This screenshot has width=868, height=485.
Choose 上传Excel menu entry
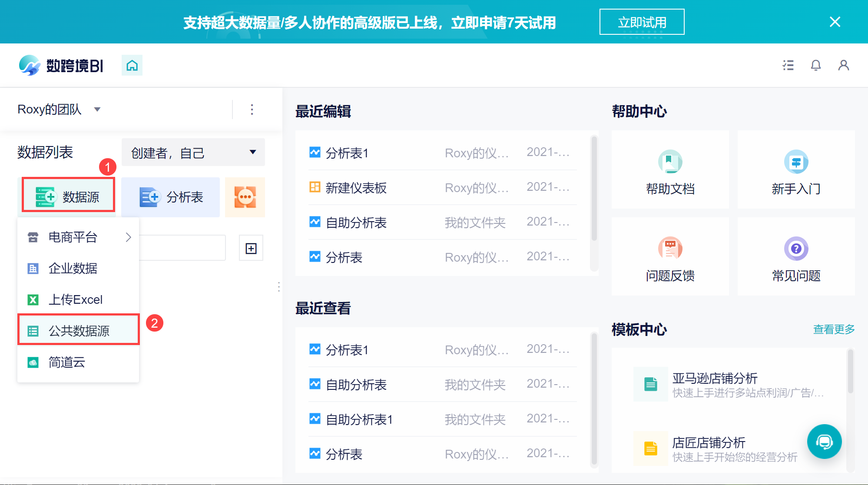click(x=76, y=299)
